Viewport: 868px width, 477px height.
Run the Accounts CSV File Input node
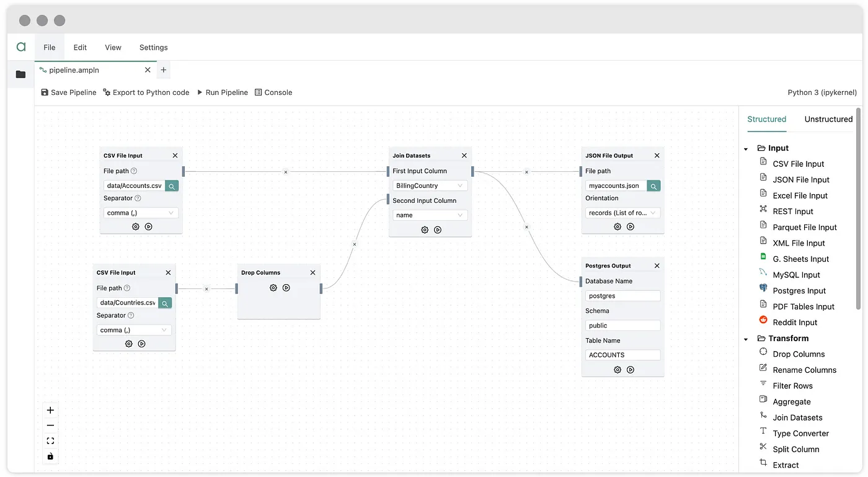149,226
